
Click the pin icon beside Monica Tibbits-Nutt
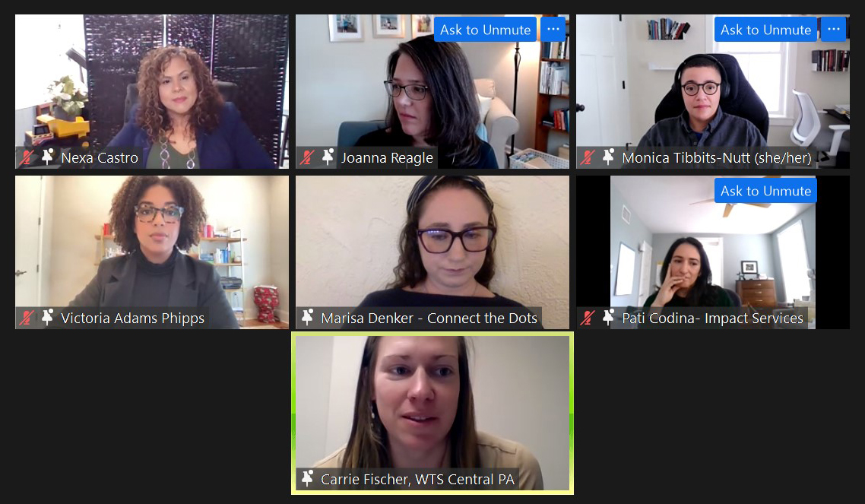(609, 157)
